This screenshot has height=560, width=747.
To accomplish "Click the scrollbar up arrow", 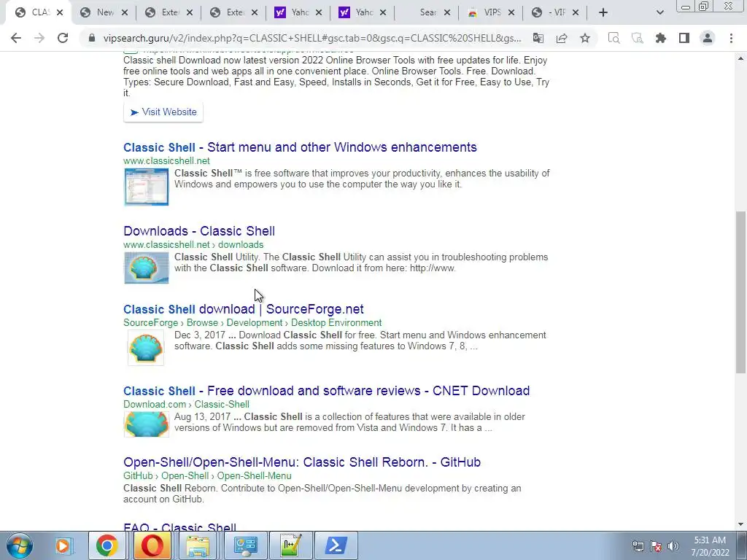I will [x=741, y=58].
